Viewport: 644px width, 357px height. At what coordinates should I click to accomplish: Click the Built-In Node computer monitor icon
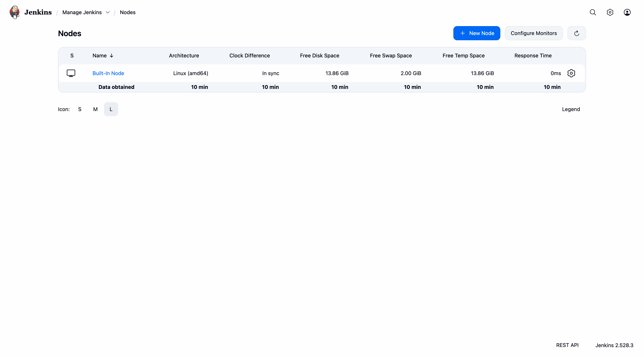[x=71, y=73]
